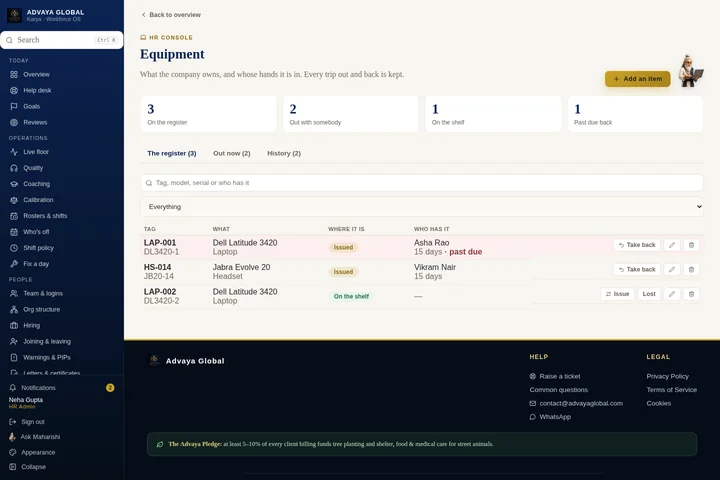
Task: Select the Out with somebody stat card
Action: point(351,114)
